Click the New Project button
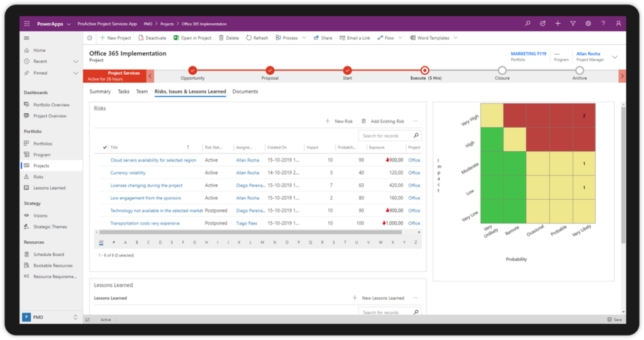Image resolution: width=644 pixels, height=340 pixels. click(116, 38)
